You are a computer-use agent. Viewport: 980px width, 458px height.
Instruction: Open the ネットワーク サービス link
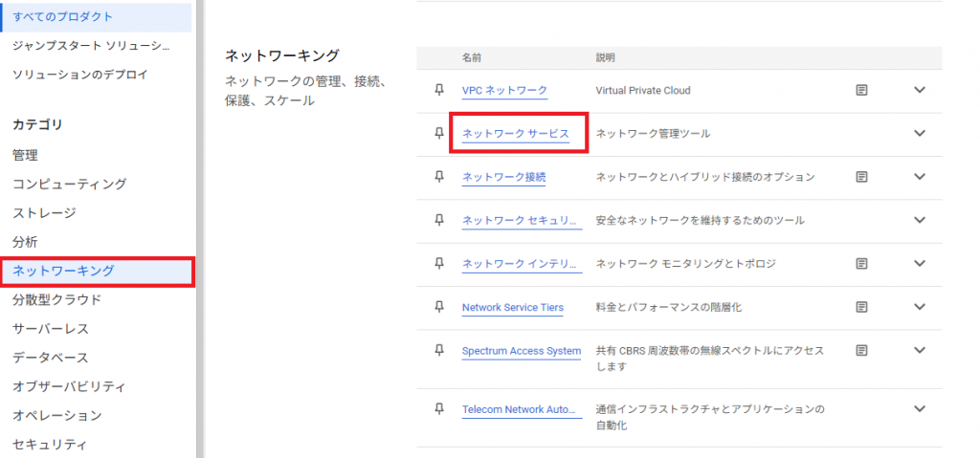point(516,134)
